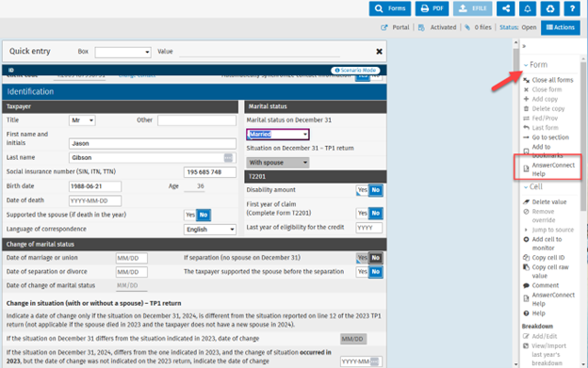Open the Actions button
The width and height of the screenshot is (588, 368).
[561, 27]
